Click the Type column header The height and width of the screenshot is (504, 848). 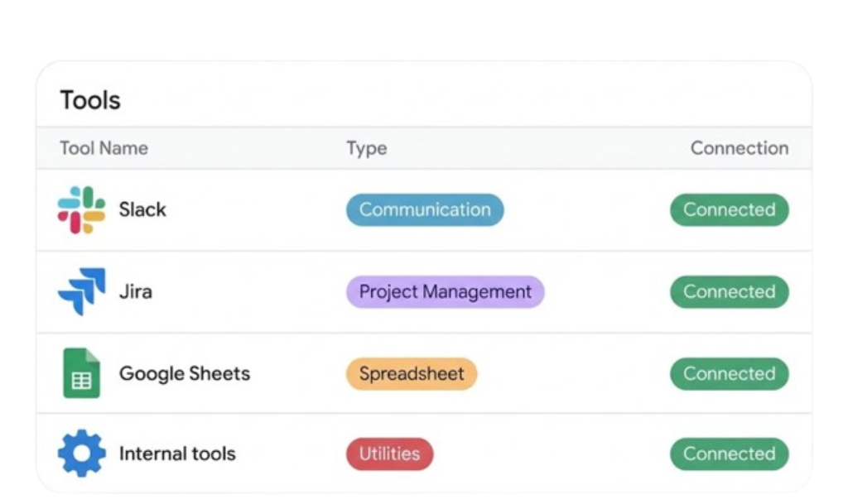[x=366, y=148]
